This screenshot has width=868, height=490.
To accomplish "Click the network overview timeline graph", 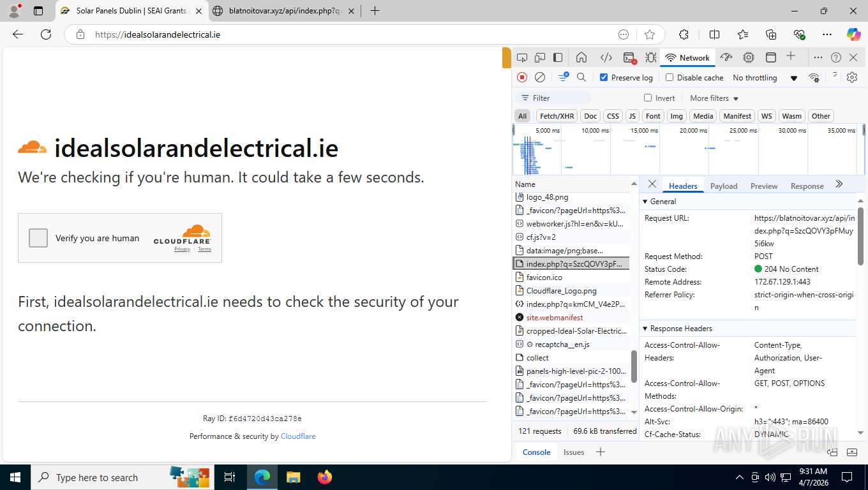I will [688, 149].
